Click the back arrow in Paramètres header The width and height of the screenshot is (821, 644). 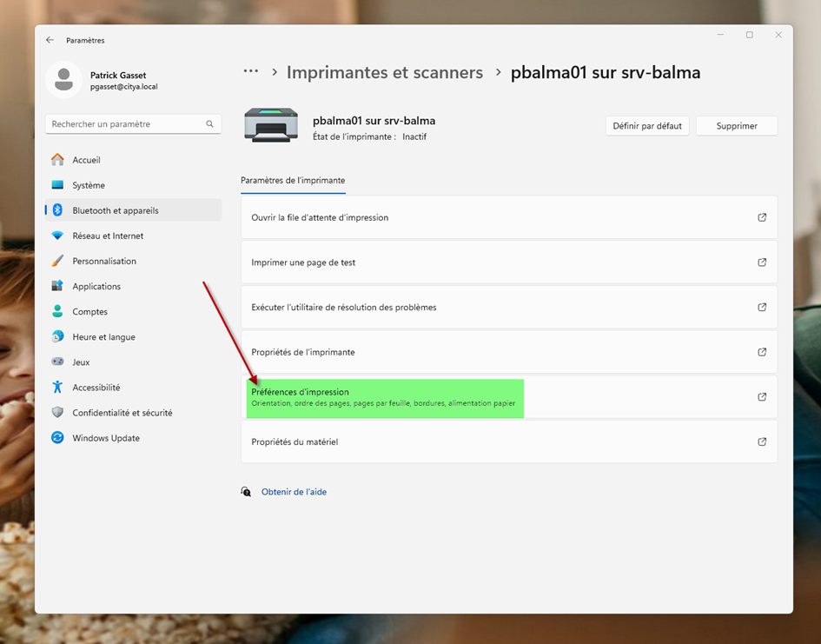(x=50, y=40)
